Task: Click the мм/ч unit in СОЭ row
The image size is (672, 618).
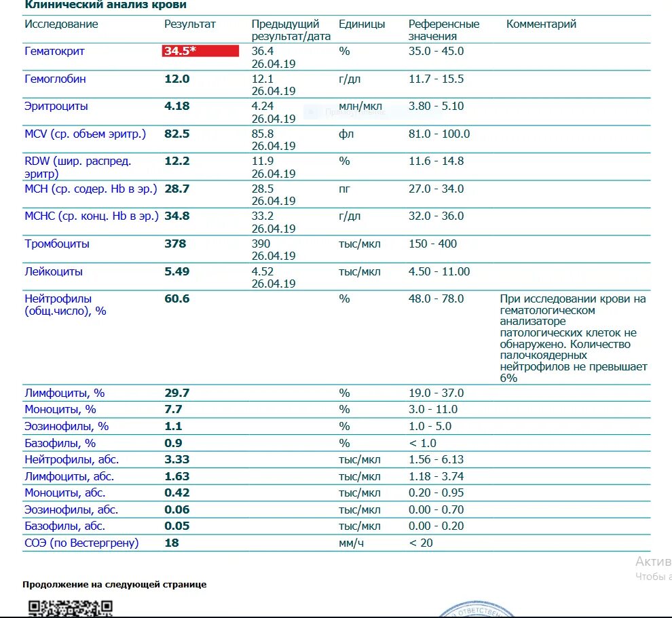Action: [x=352, y=543]
